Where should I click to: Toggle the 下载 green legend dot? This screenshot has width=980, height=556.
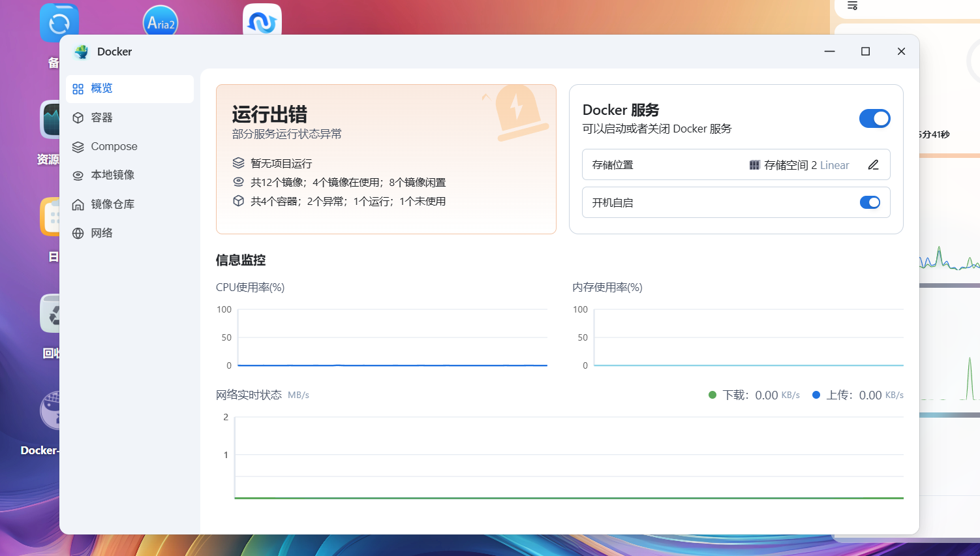[712, 395]
